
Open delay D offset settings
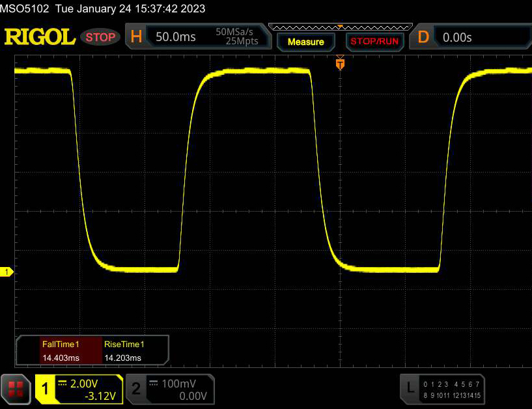click(x=423, y=36)
